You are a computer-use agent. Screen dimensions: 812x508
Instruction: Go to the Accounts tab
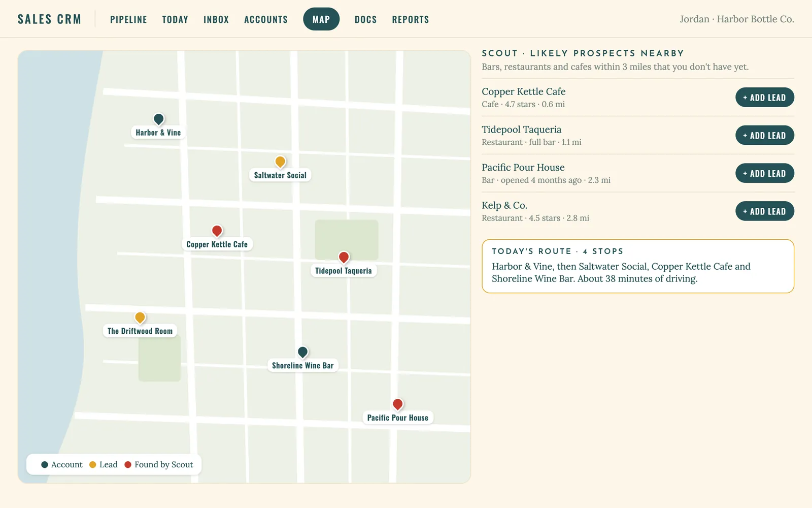pos(266,19)
